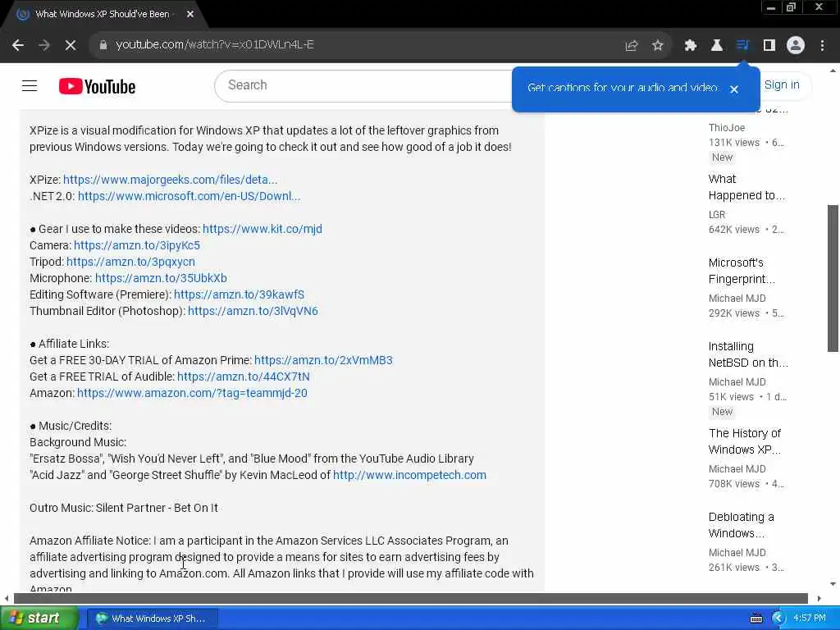Viewport: 840px width, 630px height.
Task: Open Chrome Labs flask icon
Action: 716,46
